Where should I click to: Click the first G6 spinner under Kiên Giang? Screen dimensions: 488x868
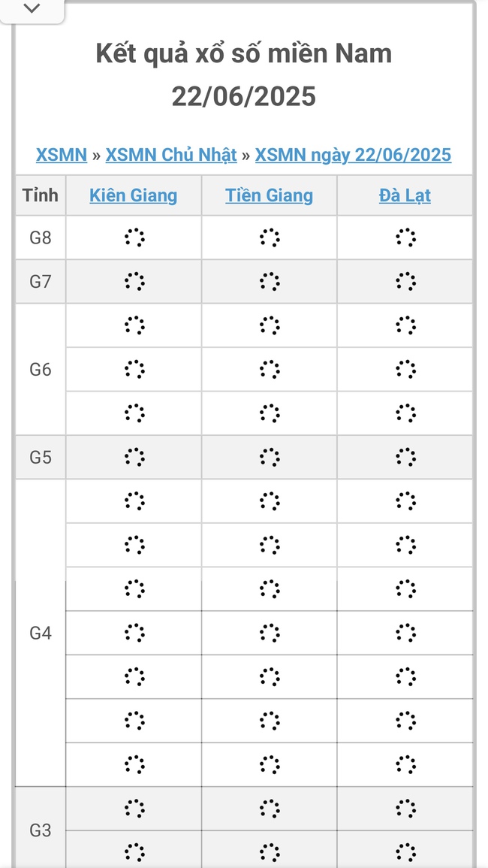pyautogui.click(x=133, y=325)
